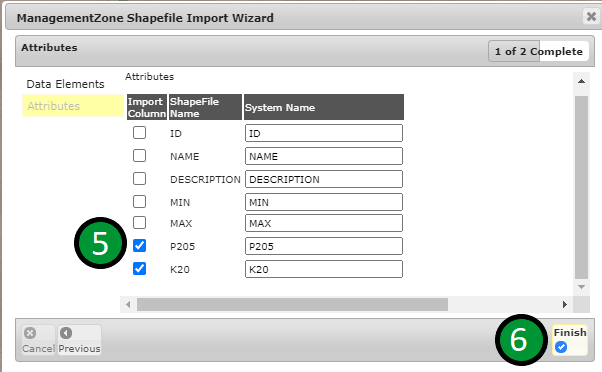Edit the MAX system name field
This screenshot has width=602, height=372.
(x=324, y=223)
